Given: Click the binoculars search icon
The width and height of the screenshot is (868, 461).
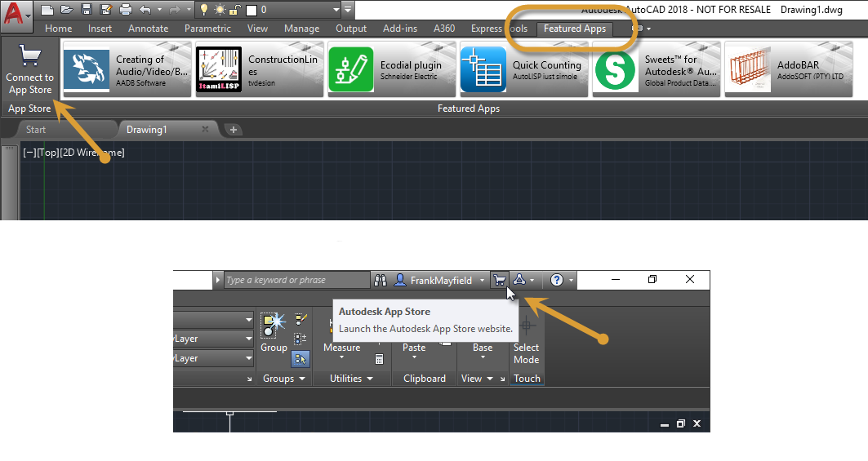Looking at the screenshot, I should point(381,280).
